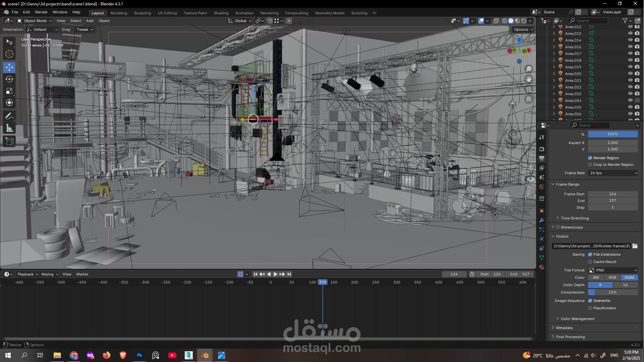
Task: Select the Cursor tool in the toolbar
Action: click(x=9, y=54)
